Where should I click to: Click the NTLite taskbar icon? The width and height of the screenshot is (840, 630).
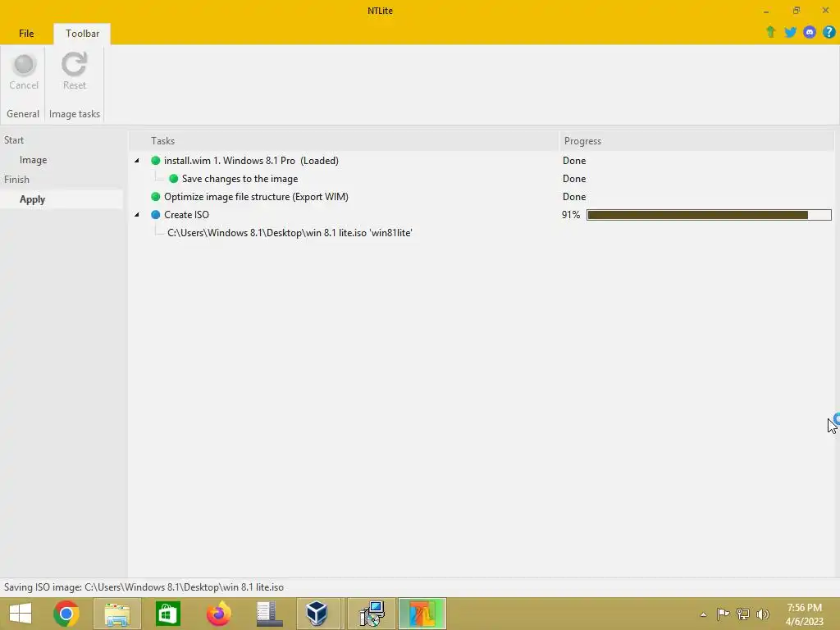(422, 614)
